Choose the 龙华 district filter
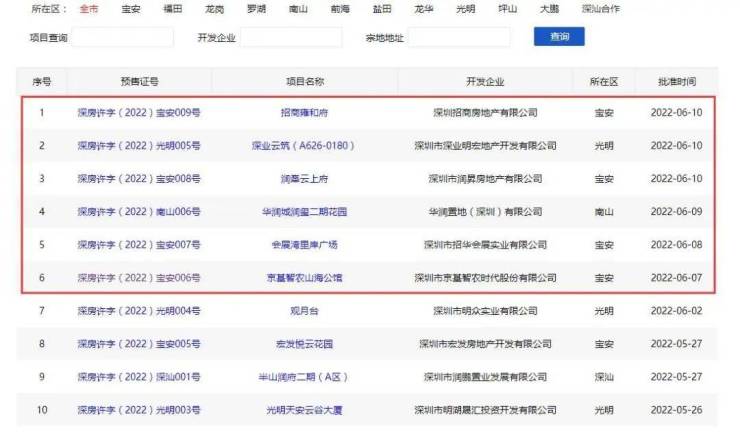Screen dimensions: 740x443 coord(424,9)
